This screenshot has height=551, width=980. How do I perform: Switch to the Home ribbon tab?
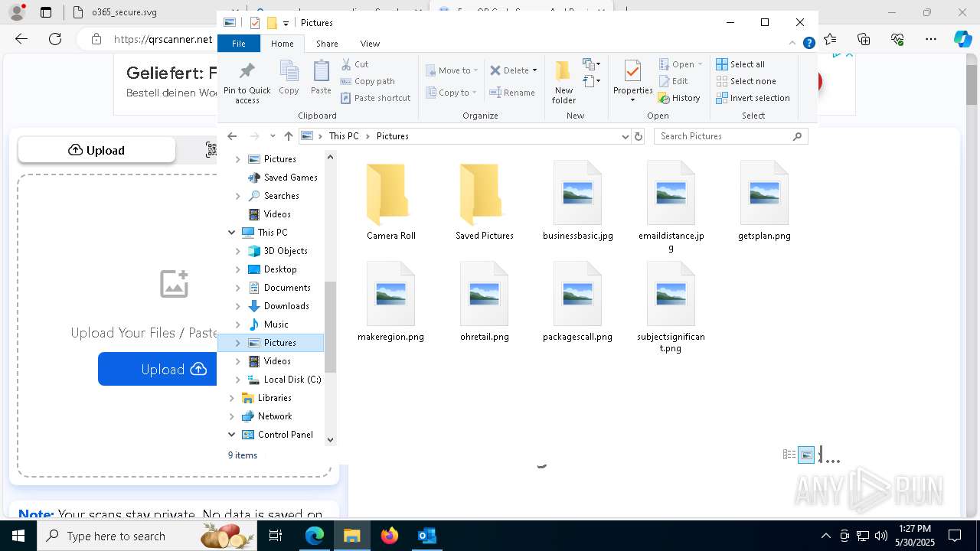tap(282, 44)
